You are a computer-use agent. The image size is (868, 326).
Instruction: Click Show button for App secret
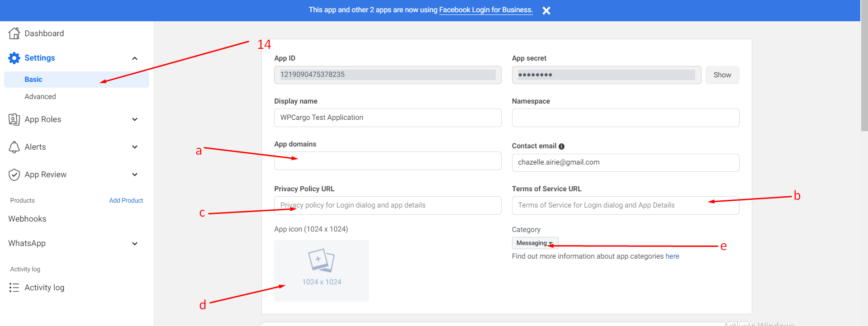tap(722, 75)
